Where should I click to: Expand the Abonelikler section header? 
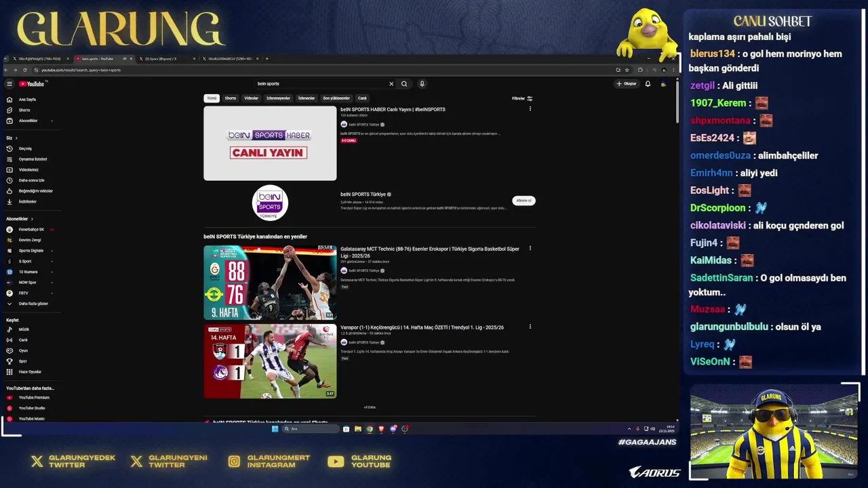coord(20,219)
